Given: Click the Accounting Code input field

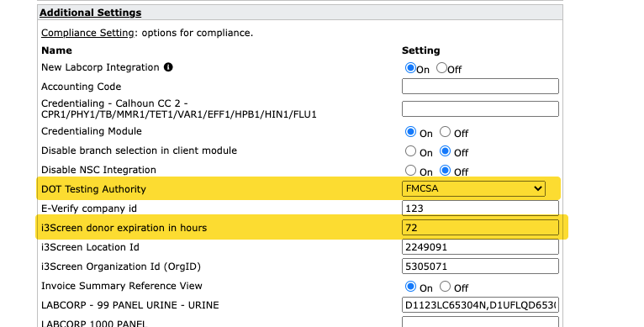Looking at the screenshot, I should click(480, 87).
